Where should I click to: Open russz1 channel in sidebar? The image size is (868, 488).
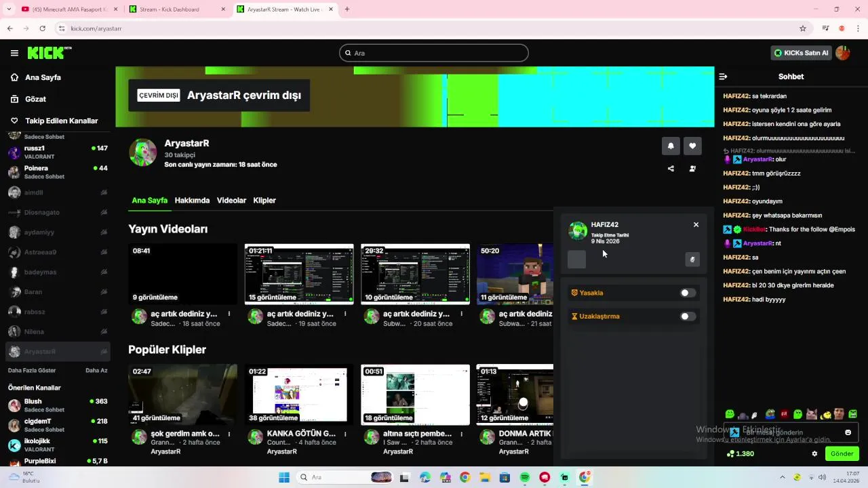tap(58, 152)
